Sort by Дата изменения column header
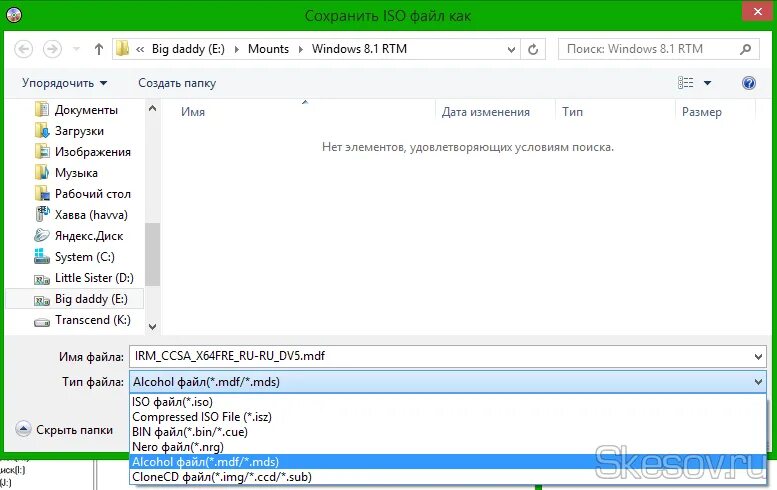The image size is (777, 490). pyautogui.click(x=486, y=112)
